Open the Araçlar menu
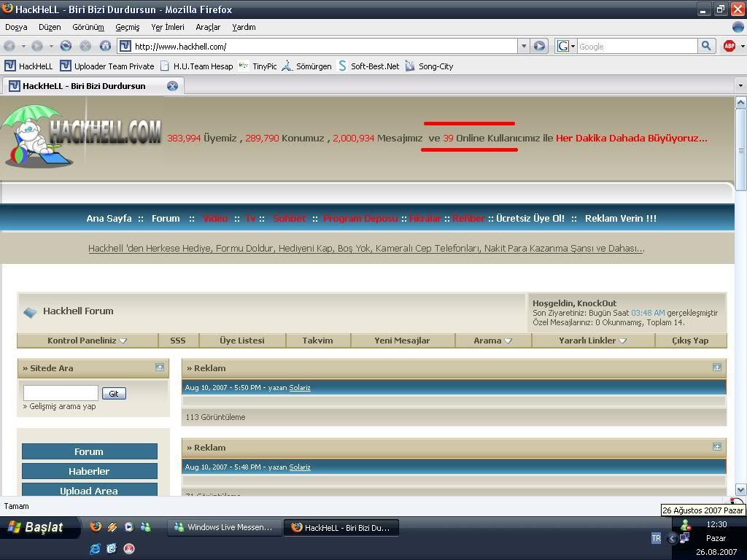 tap(208, 27)
